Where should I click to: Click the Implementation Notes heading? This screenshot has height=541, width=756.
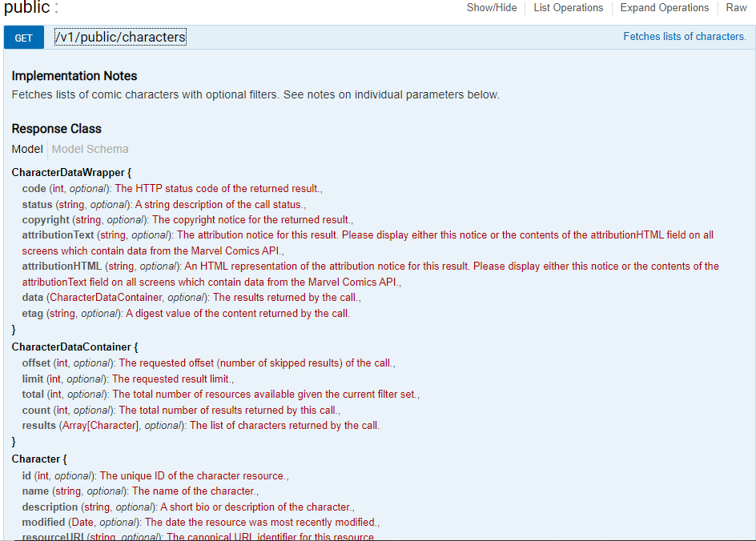point(74,76)
